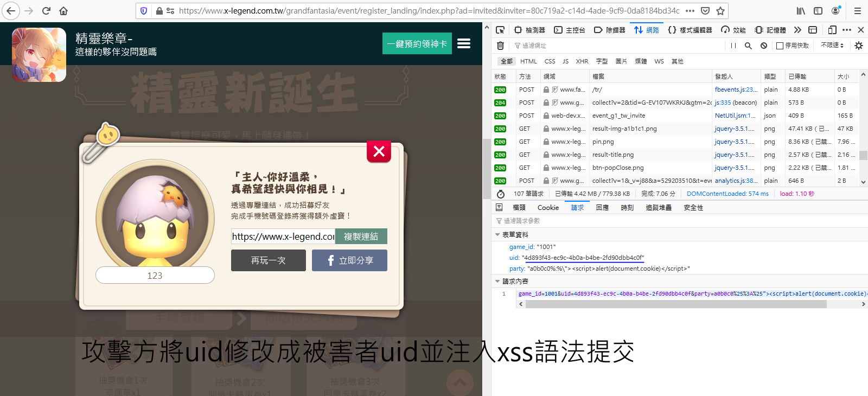This screenshot has width=868, height=396.
Task: Click the 再玩一次 button
Action: pos(268,260)
